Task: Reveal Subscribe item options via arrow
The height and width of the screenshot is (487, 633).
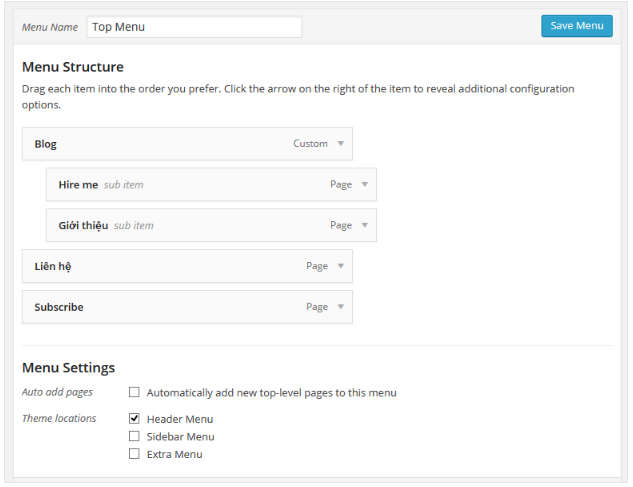Action: 341,307
